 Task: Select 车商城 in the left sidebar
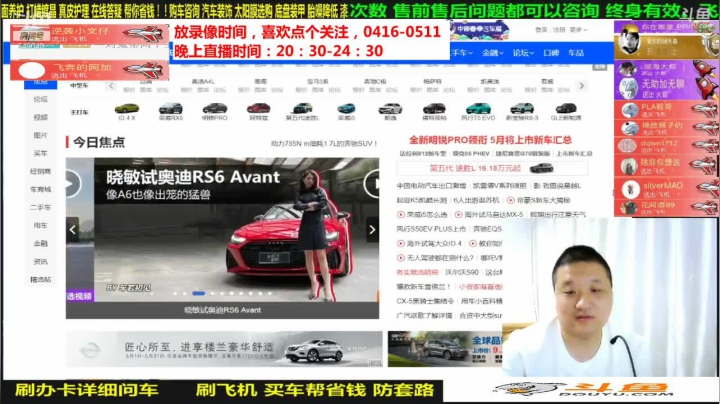40,189
